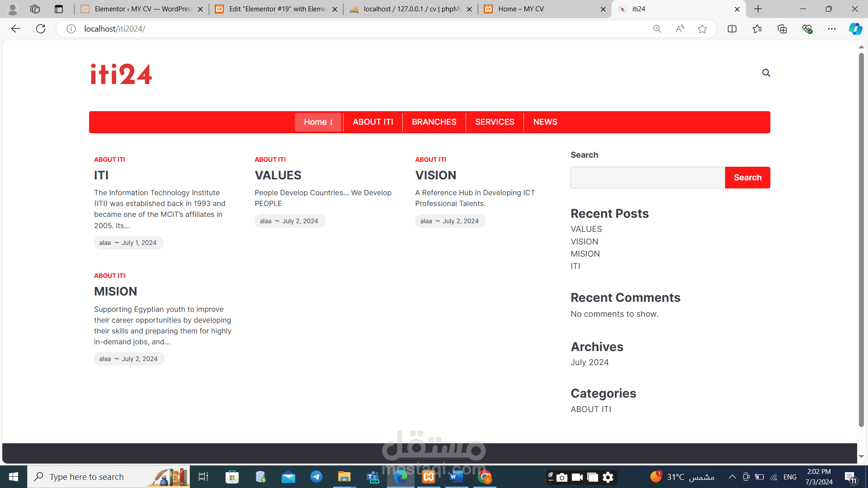This screenshot has height=488, width=868.
Task: Click ABOUT ITI category label above VISION
Action: (430, 160)
